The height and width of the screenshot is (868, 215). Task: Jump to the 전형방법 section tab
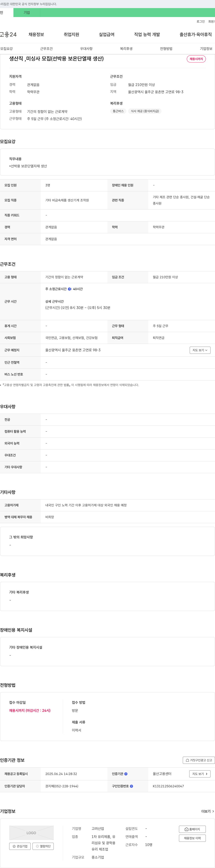pyautogui.click(x=166, y=49)
